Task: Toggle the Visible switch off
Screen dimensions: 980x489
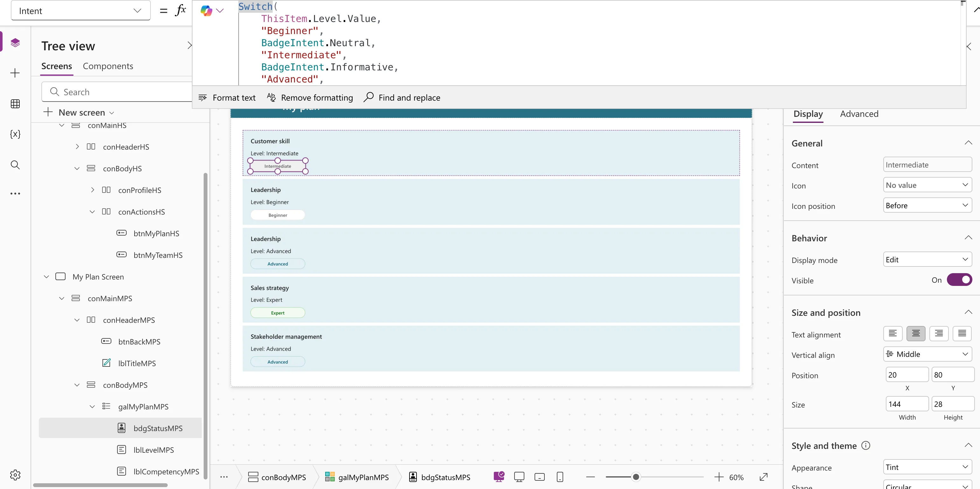Action: pyautogui.click(x=959, y=280)
